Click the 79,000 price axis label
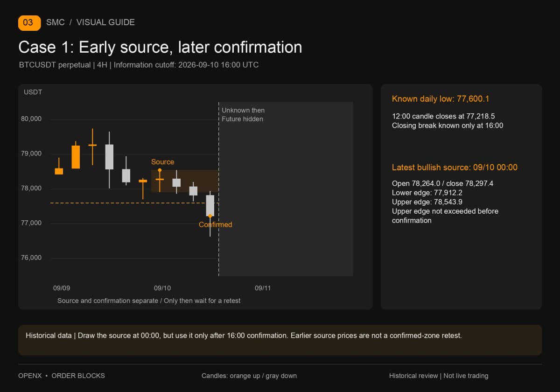 tap(31, 154)
